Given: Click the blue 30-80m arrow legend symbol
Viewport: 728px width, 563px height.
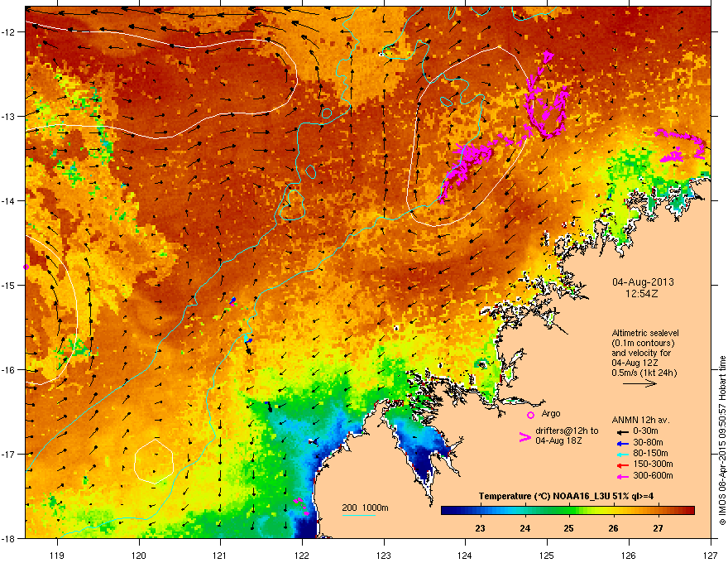Looking at the screenshot, I should click(622, 443).
